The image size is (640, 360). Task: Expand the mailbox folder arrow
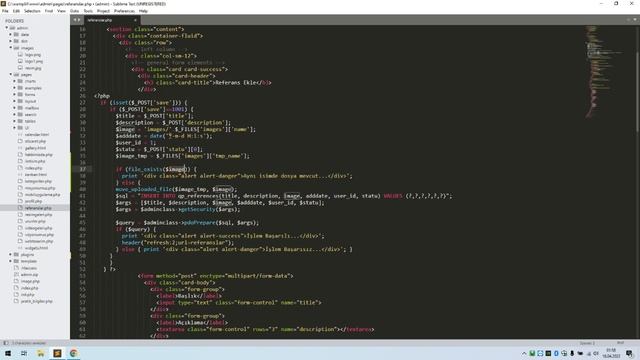pos(15,108)
